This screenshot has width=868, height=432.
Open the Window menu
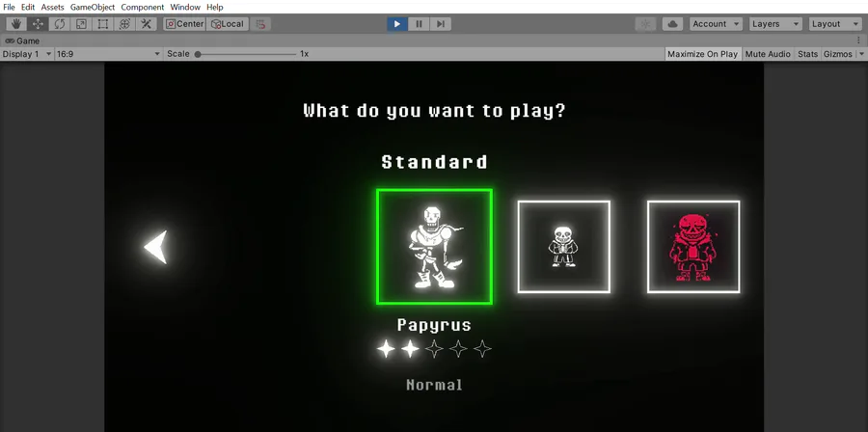(185, 7)
